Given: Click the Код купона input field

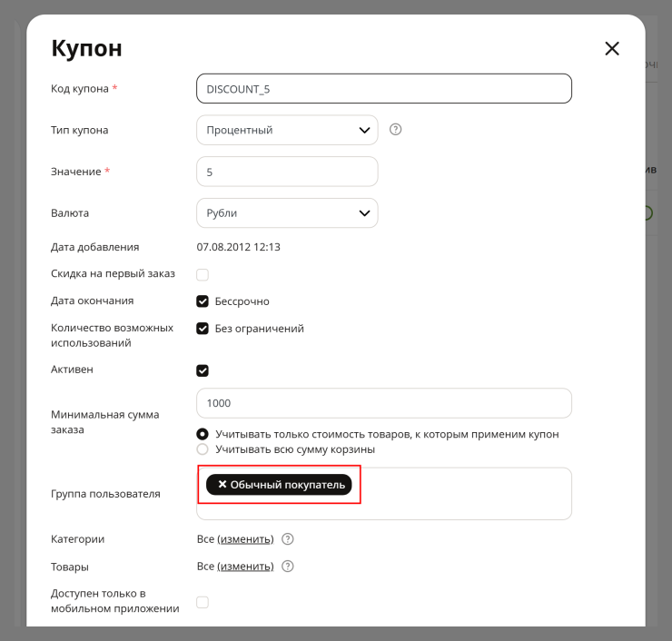Looking at the screenshot, I should 384,89.
